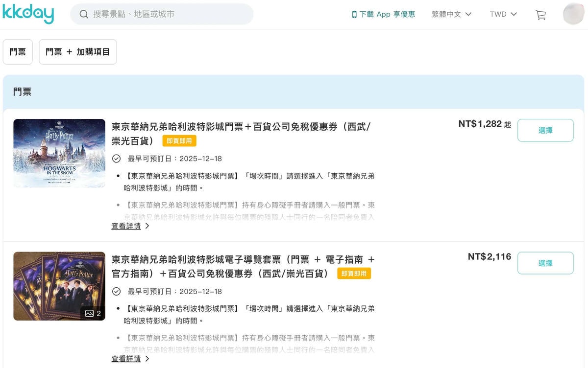The height and width of the screenshot is (368, 588).
Task: Click the check icon on first ticket date
Action: [x=116, y=159]
